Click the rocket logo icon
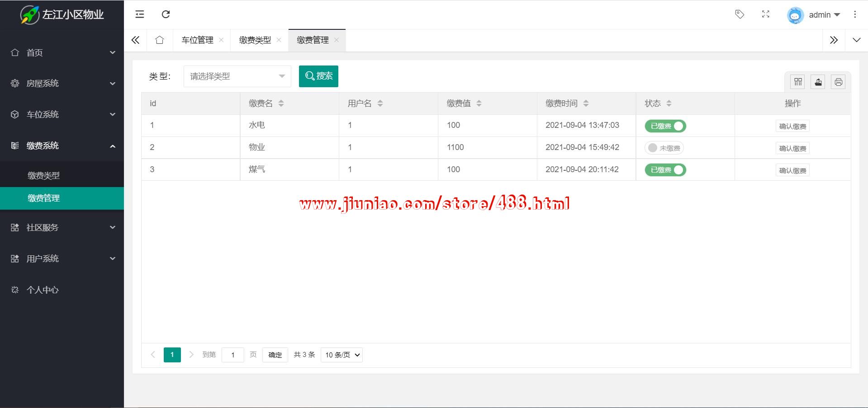Viewport: 868px width, 408px height. point(30,14)
